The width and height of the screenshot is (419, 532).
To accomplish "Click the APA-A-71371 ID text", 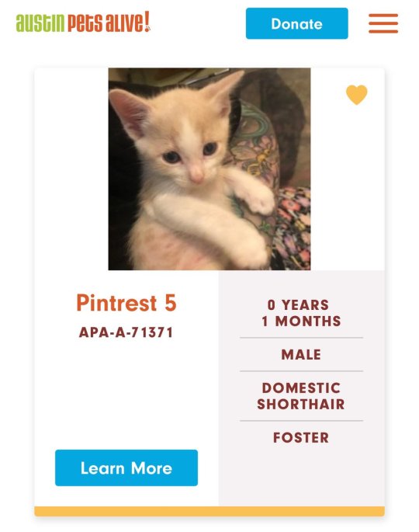I will coord(126,332).
